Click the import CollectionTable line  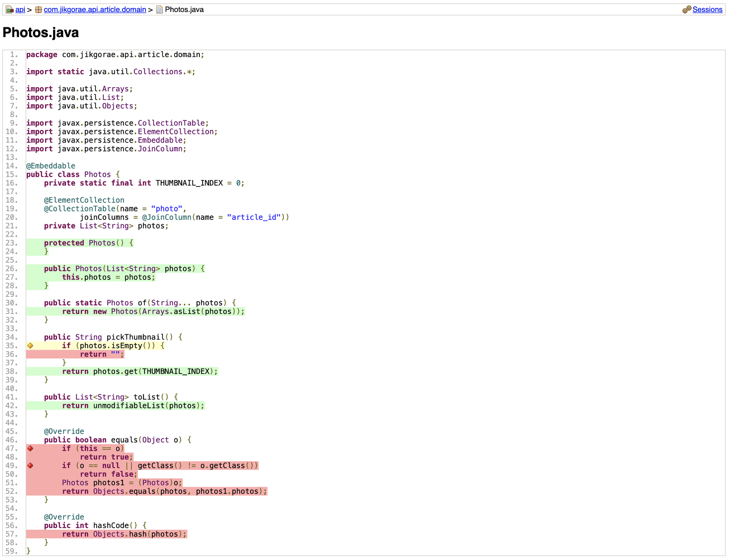pos(117,123)
